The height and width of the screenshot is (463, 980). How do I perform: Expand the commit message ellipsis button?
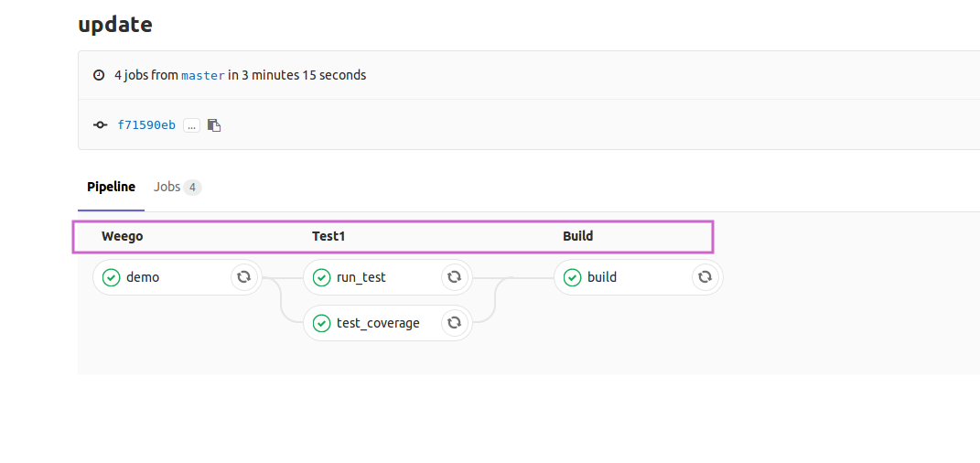191,125
